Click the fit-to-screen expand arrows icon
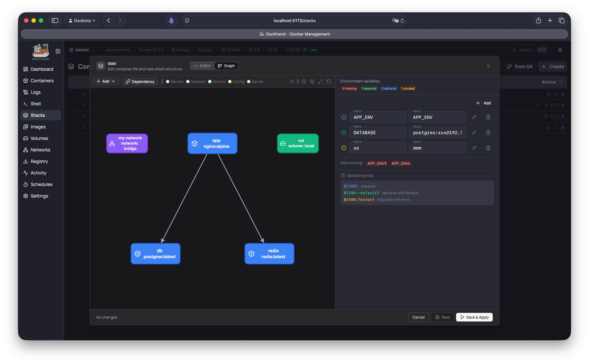 320,82
